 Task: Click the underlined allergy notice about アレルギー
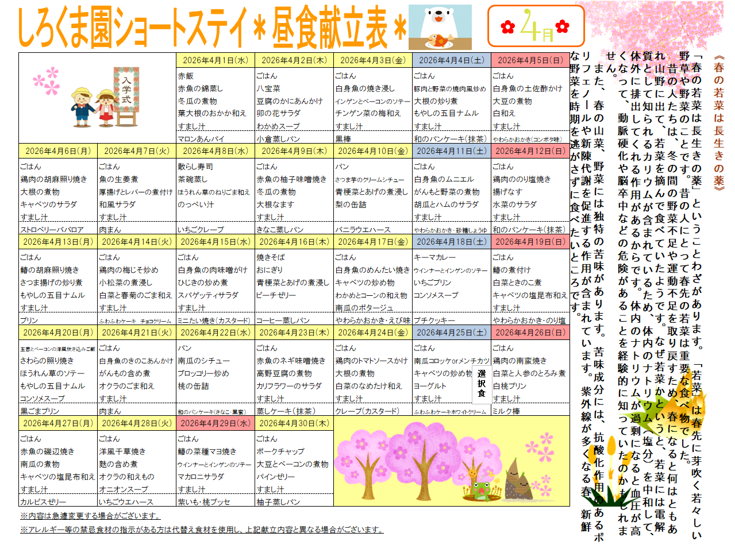tap(201, 530)
